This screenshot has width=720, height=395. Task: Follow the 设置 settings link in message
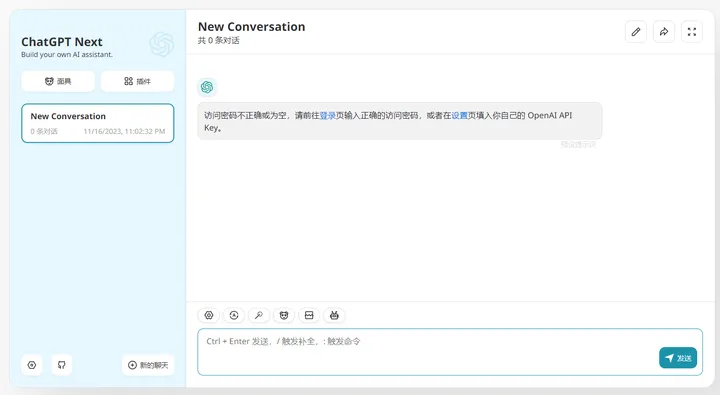click(x=459, y=116)
